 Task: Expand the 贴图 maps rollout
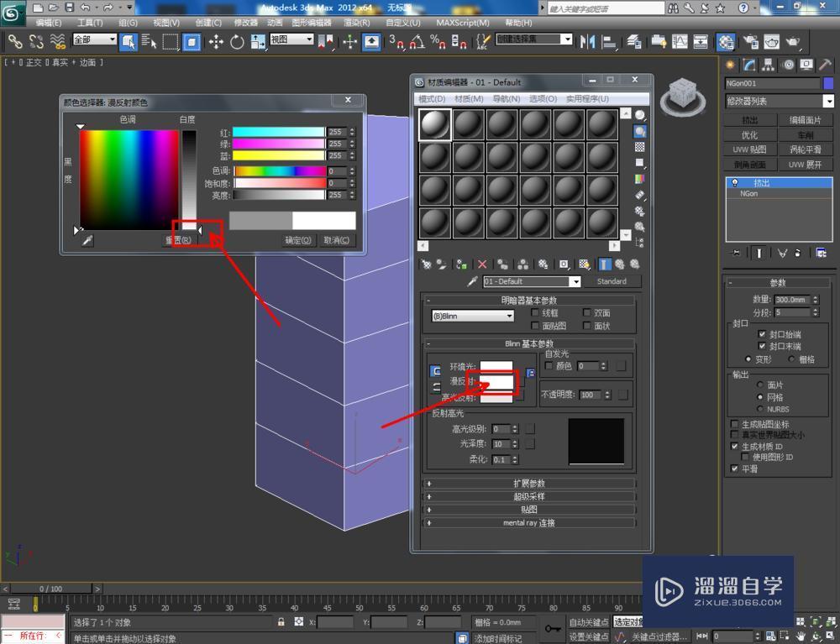pyautogui.click(x=529, y=510)
